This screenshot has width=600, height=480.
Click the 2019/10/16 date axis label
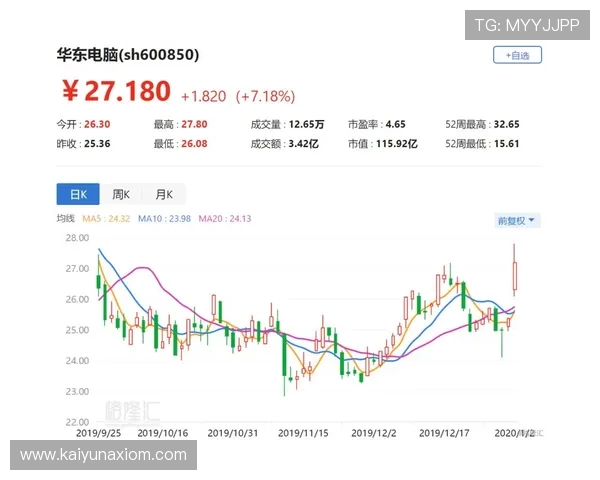pos(163,433)
